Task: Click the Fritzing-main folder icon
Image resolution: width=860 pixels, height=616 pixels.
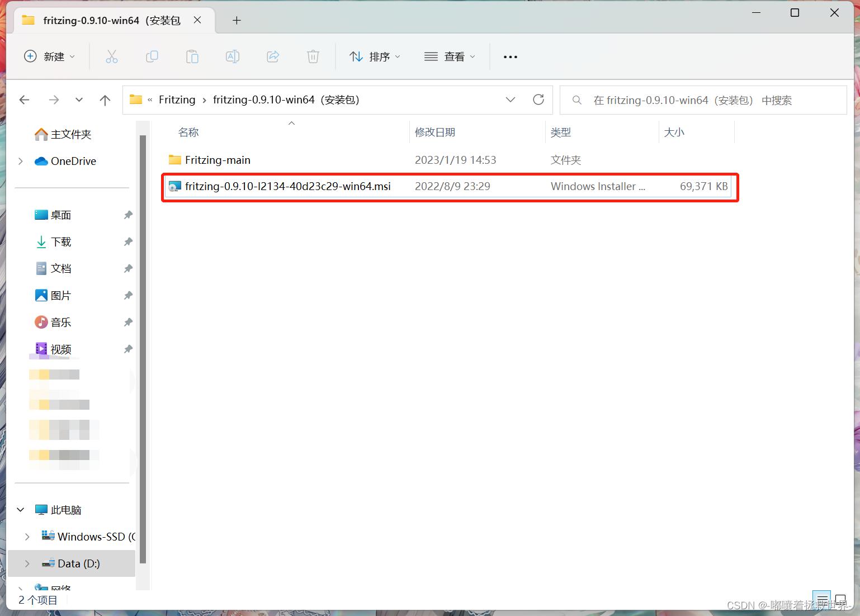Action: [x=174, y=160]
